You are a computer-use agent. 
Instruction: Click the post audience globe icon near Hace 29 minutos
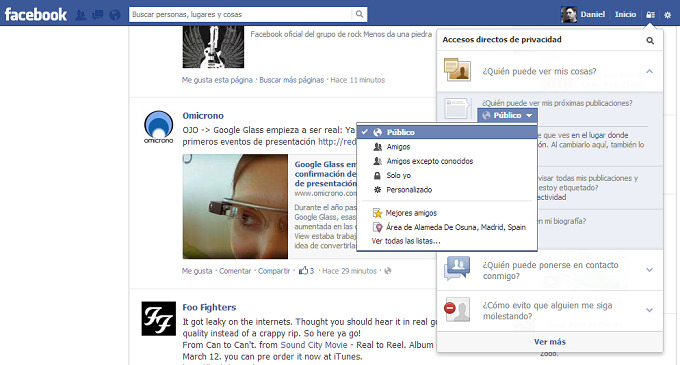[388, 271]
